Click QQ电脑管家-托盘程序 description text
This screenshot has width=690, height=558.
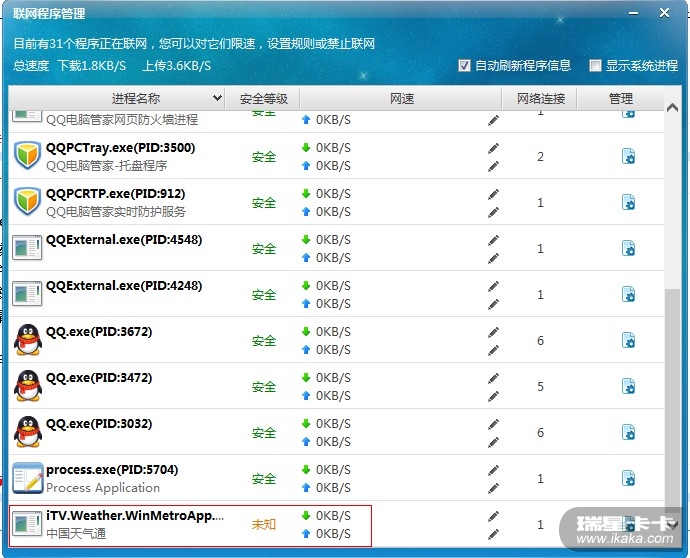[x=106, y=165]
